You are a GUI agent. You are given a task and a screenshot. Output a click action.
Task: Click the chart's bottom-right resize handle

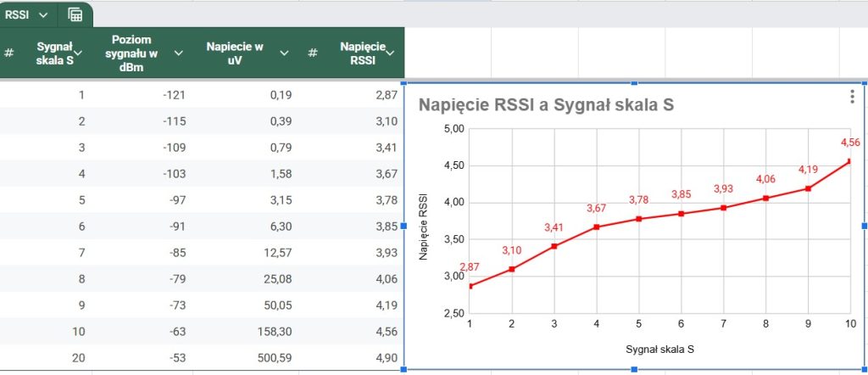(864, 369)
